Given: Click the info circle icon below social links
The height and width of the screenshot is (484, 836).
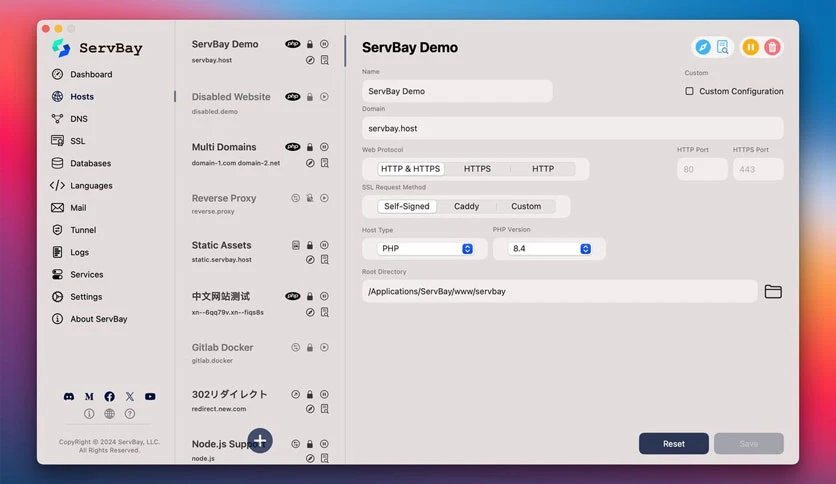Looking at the screenshot, I should tap(89, 414).
